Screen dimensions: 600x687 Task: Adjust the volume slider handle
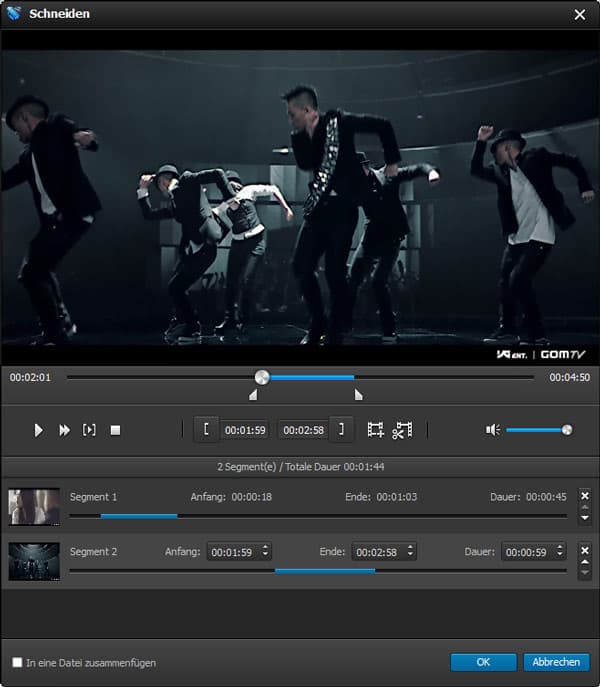click(x=567, y=430)
